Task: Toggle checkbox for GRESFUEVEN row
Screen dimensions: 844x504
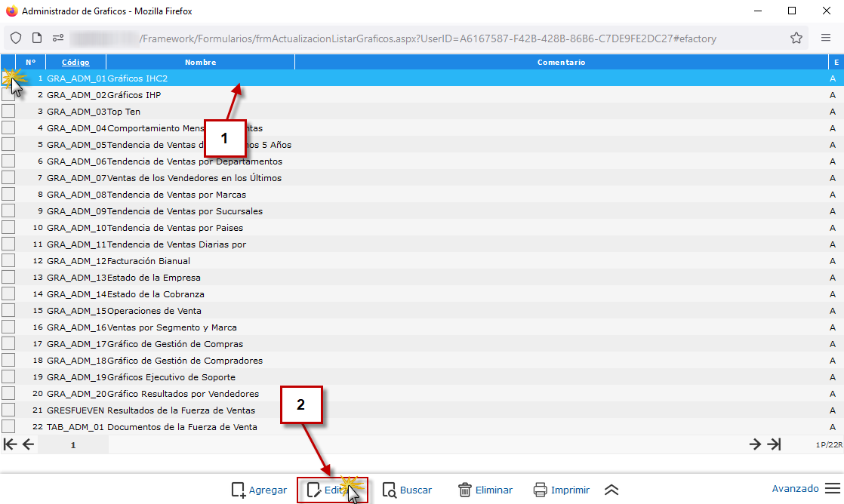Action: (8, 410)
